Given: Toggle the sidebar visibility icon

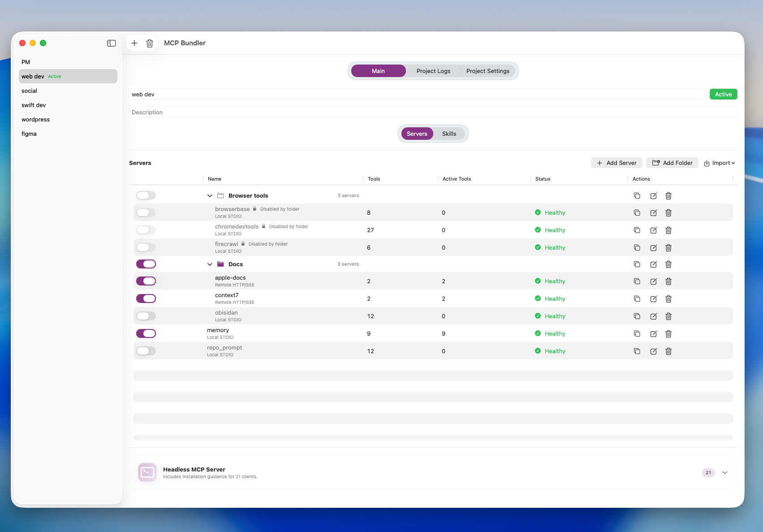Looking at the screenshot, I should pos(112,43).
